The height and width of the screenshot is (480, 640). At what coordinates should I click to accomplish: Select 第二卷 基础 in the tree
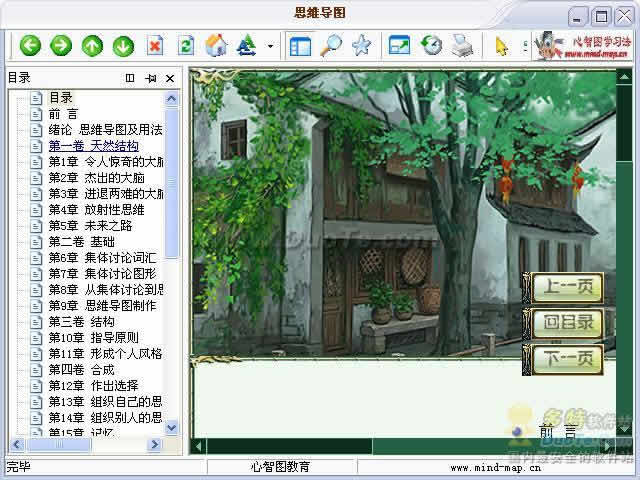[82, 242]
